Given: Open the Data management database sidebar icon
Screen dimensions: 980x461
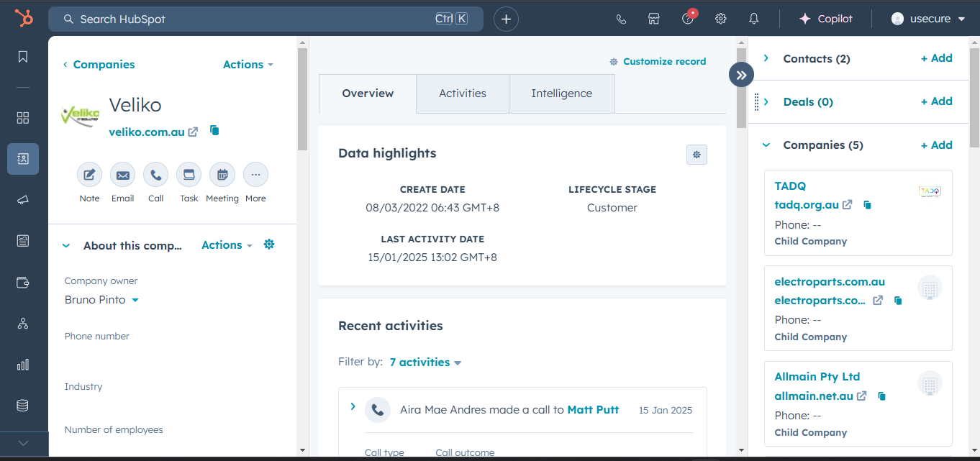Looking at the screenshot, I should pyautogui.click(x=23, y=406).
